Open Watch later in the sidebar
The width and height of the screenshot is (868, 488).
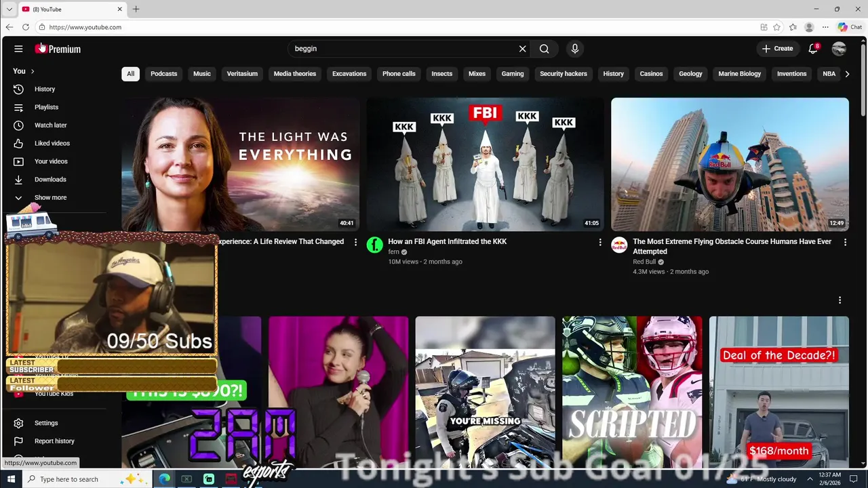click(x=50, y=125)
